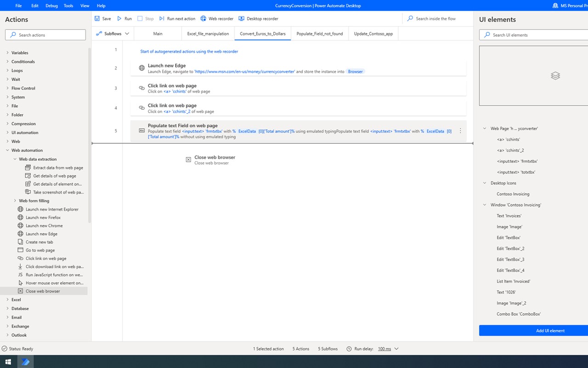Screen dimensions: 588x368
Task: Click Add UI element button
Action: point(533,330)
